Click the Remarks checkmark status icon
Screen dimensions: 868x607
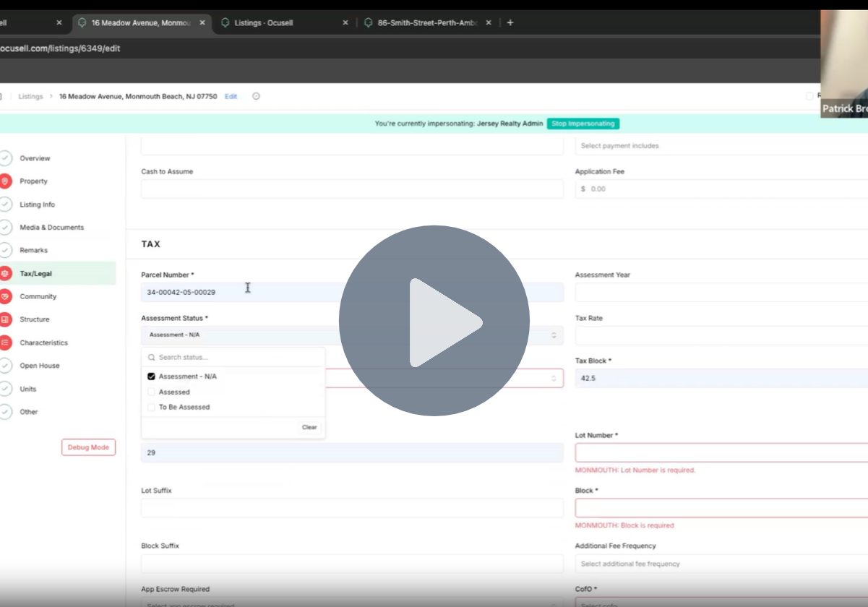(5, 250)
